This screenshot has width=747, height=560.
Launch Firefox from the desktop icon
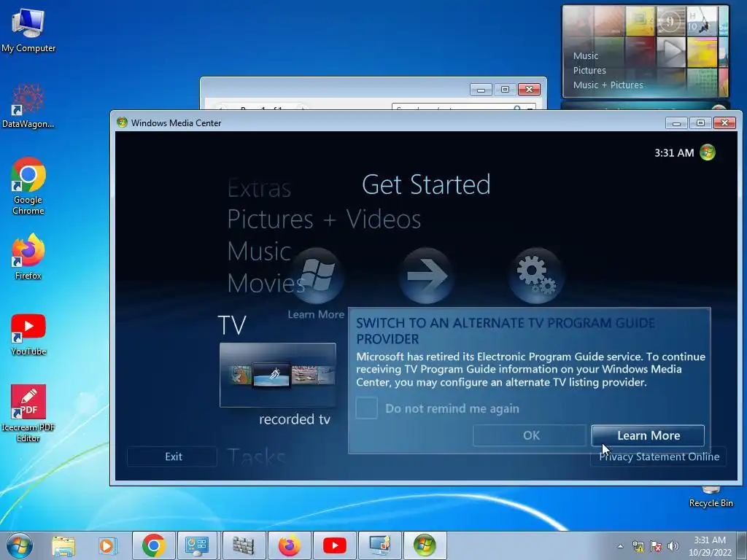[28, 256]
